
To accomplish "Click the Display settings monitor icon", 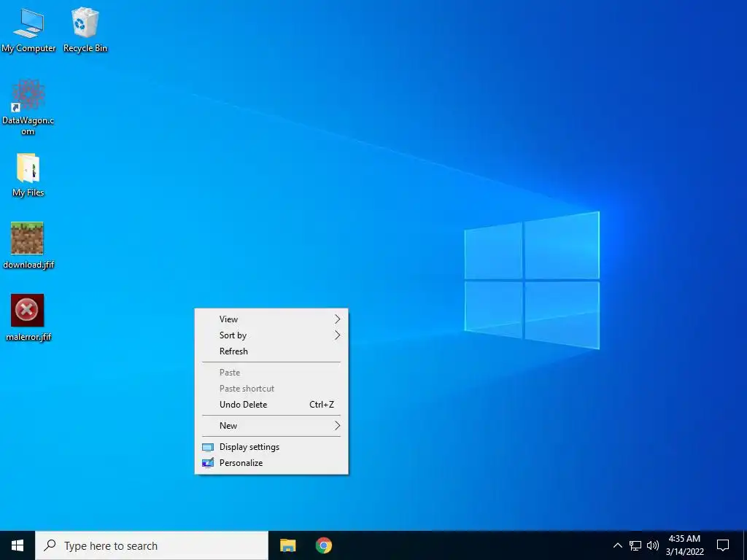I will click(x=208, y=447).
